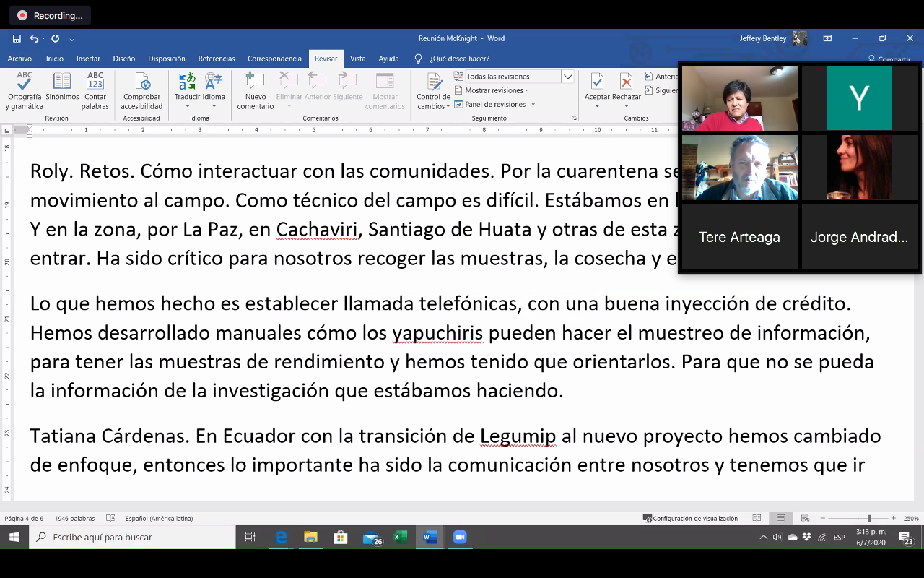924x578 pixels.
Task: Open Mostrar revisiones dropdown
Action: click(497, 90)
